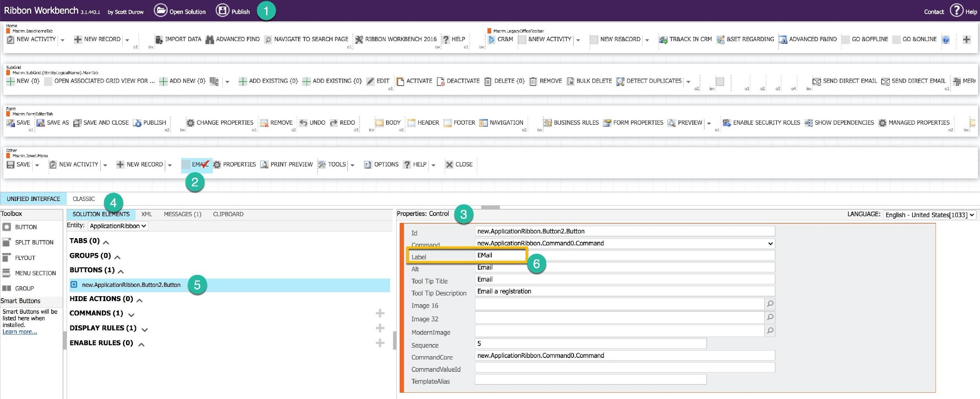The height and width of the screenshot is (399, 980).
Task: Click Print Preview in Jewel menu
Action: click(x=287, y=164)
